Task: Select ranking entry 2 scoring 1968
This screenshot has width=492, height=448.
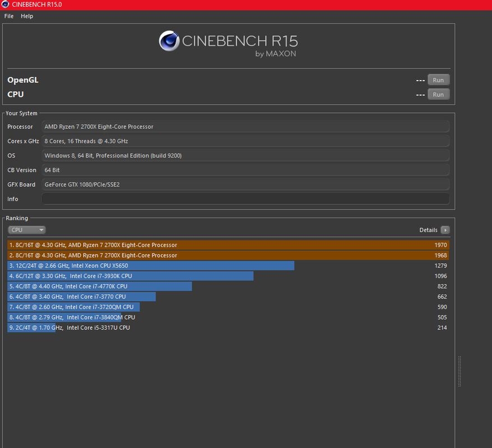Action: [228, 255]
